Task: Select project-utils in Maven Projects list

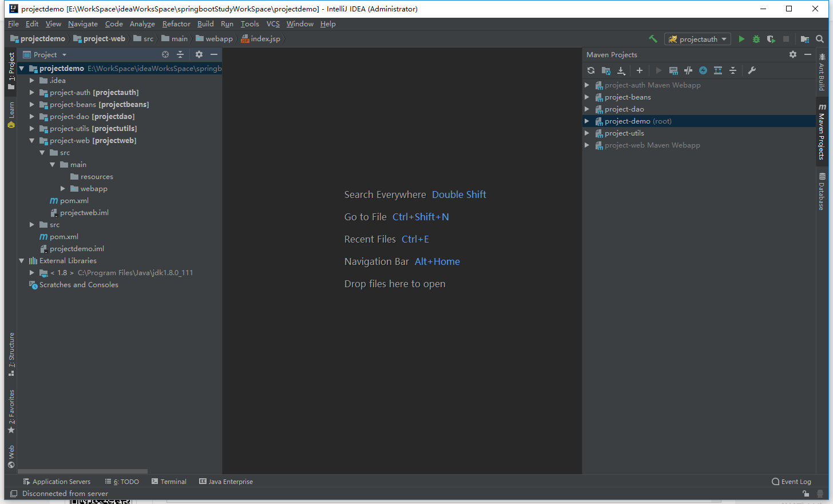Action: pos(624,133)
